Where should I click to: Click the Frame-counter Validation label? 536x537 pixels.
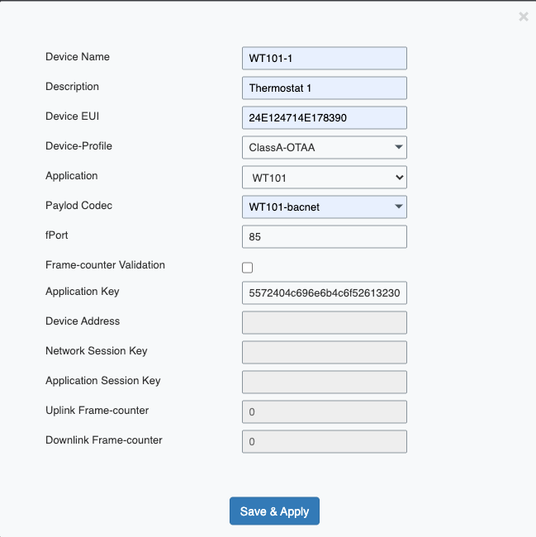pyautogui.click(x=105, y=265)
